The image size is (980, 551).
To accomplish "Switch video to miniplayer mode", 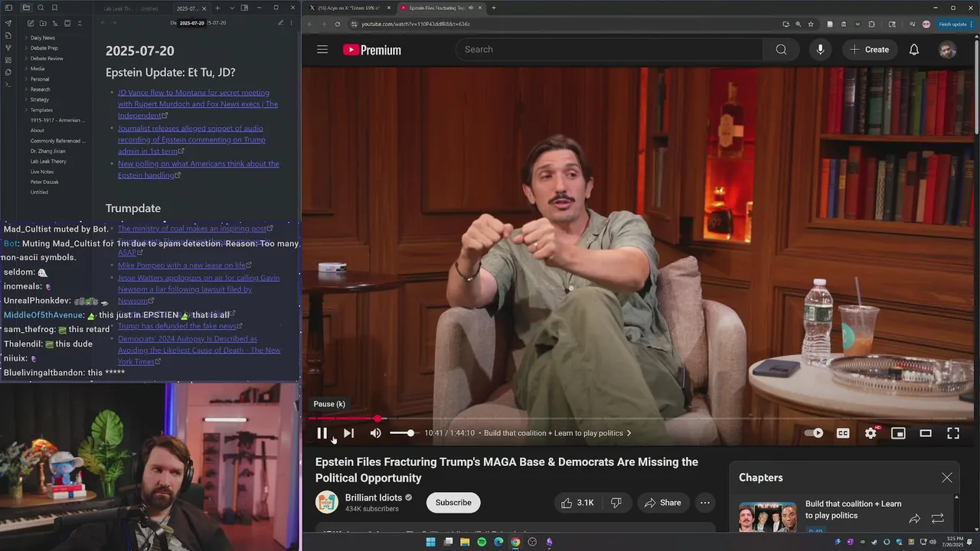I will pyautogui.click(x=898, y=433).
